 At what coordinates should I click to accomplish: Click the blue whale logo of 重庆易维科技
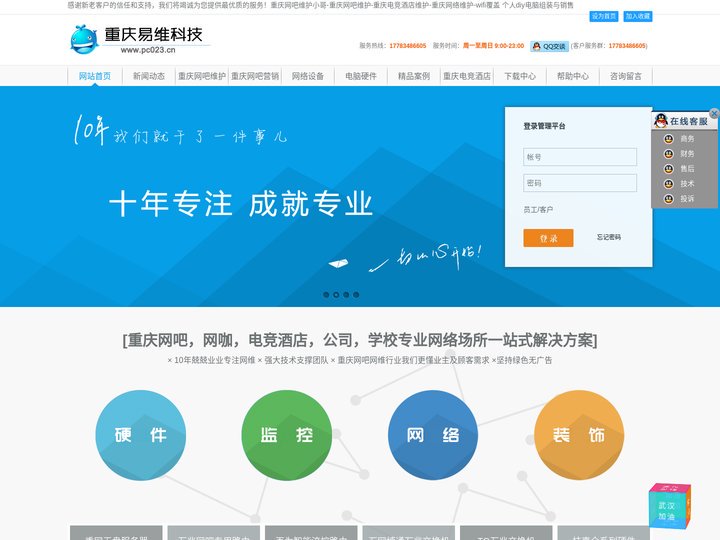84,39
